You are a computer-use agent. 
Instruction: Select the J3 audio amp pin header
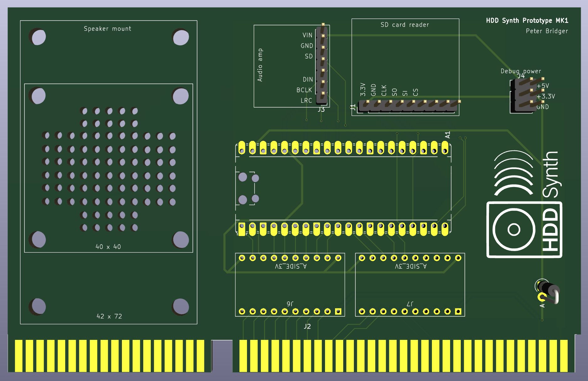[322, 64]
